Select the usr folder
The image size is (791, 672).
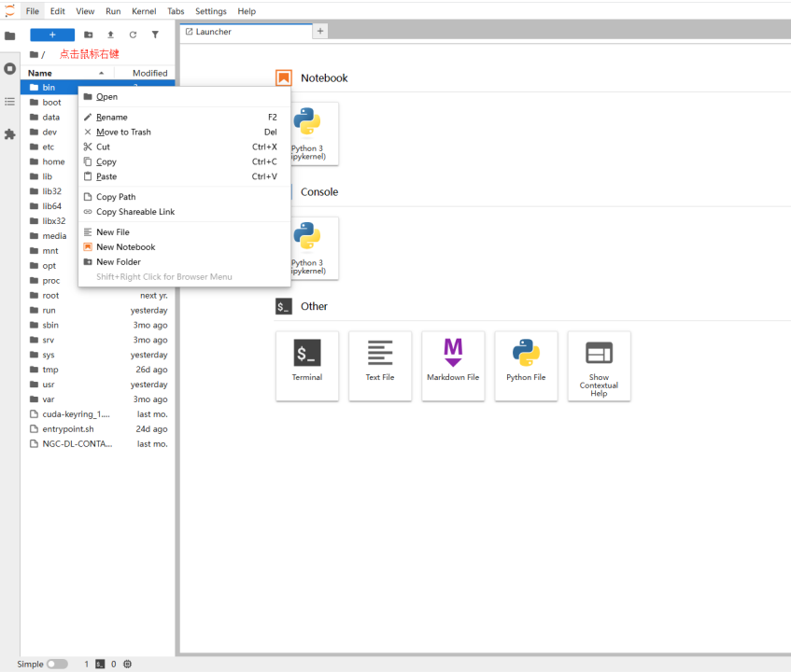coord(98,385)
